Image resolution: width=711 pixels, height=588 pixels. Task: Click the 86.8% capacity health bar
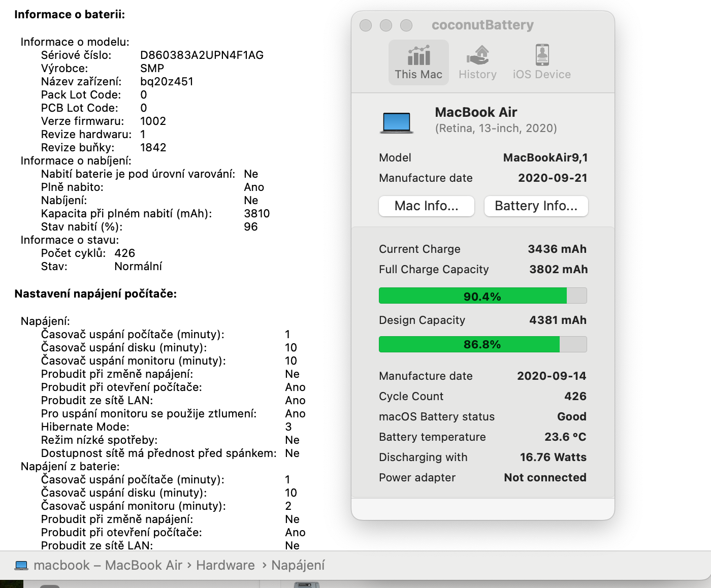click(483, 344)
